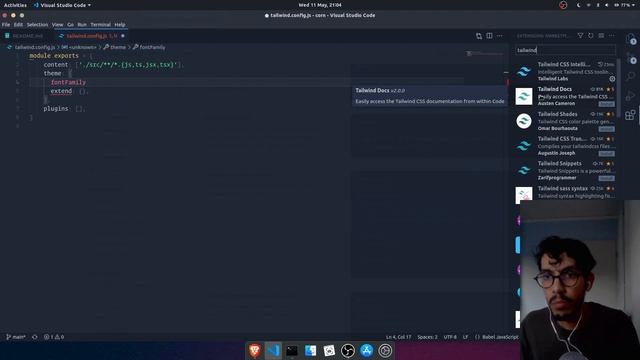640x360 pixels.
Task: Open extensions panel more actions menu
Action: pyautogui.click(x=611, y=36)
